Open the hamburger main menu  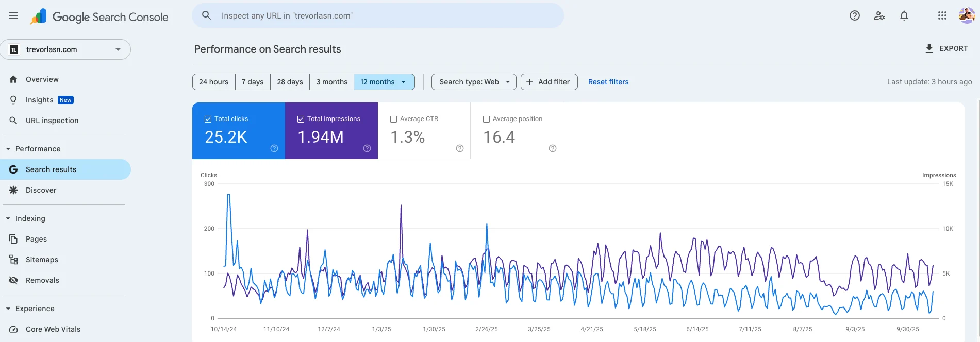(x=13, y=15)
